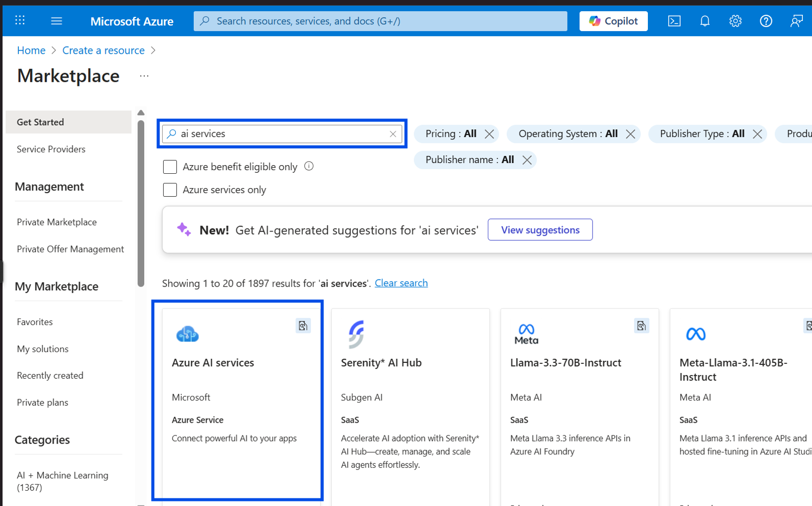The width and height of the screenshot is (812, 506).
Task: Click the Microsoft Azure logo text
Action: [132, 21]
